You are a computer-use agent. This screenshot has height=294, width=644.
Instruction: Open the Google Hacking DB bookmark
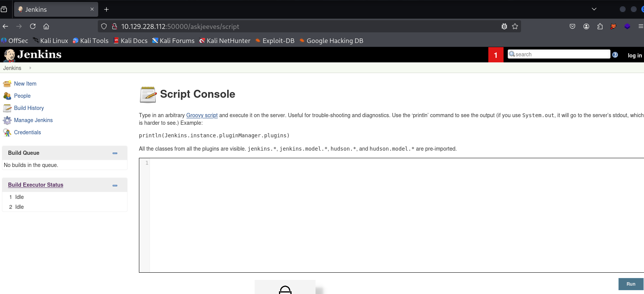[331, 41]
